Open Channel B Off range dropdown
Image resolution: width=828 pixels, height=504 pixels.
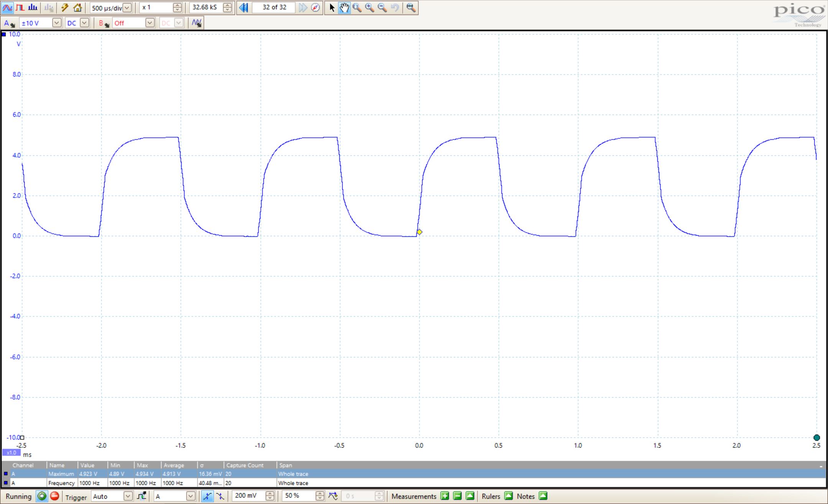point(149,23)
